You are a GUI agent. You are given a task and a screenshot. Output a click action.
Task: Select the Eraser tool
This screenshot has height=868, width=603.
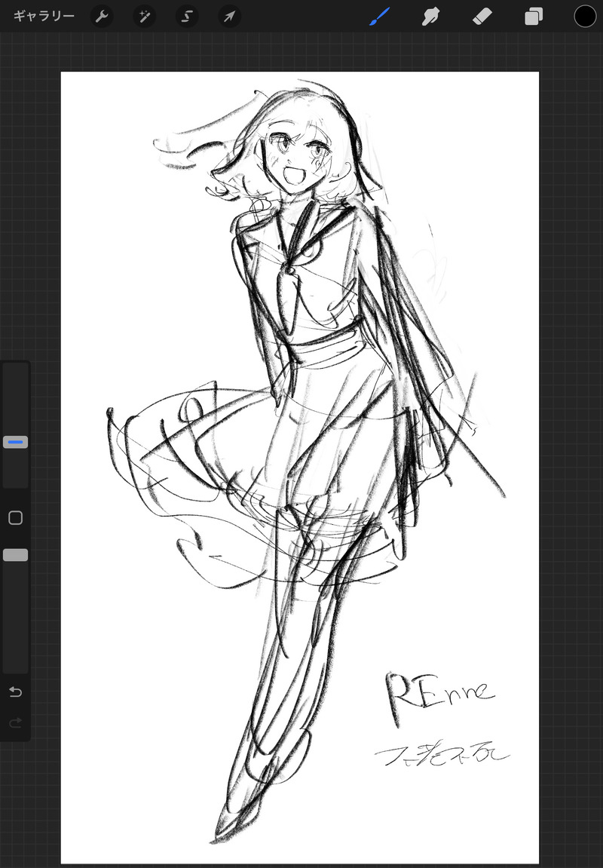482,17
